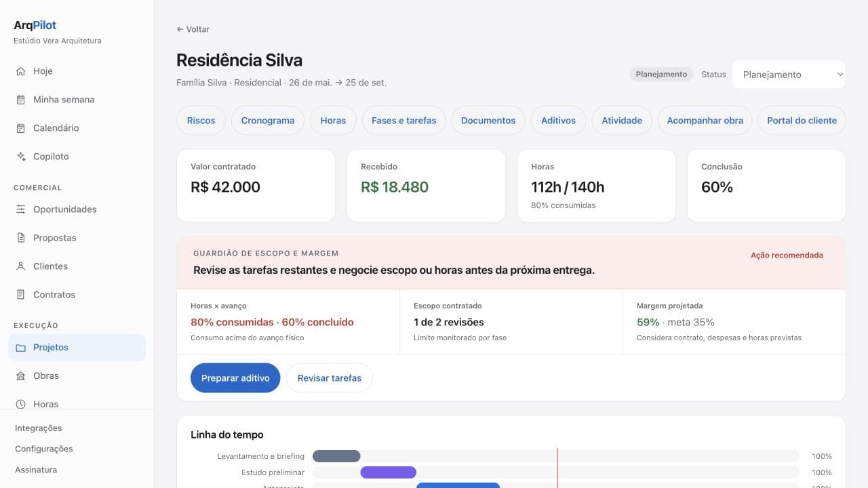This screenshot has height=488, width=868.
Task: Click the Oportunidades list icon
Action: (20, 209)
